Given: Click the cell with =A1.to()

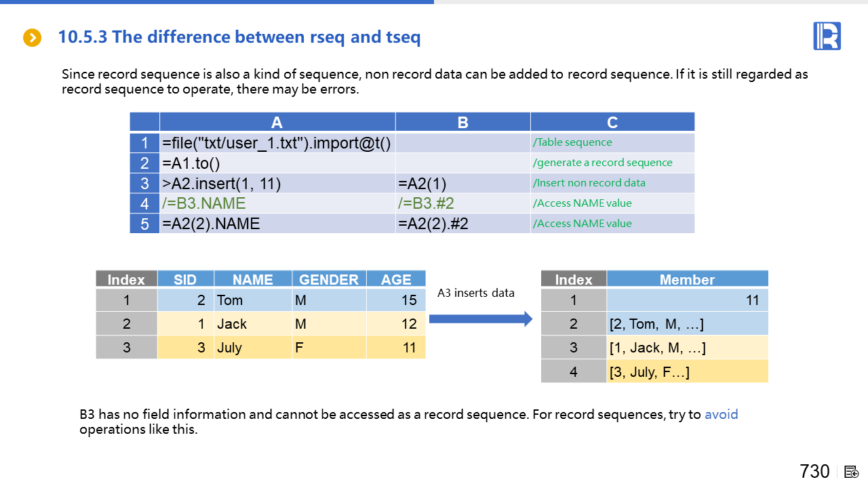Looking at the screenshot, I should point(277,163).
